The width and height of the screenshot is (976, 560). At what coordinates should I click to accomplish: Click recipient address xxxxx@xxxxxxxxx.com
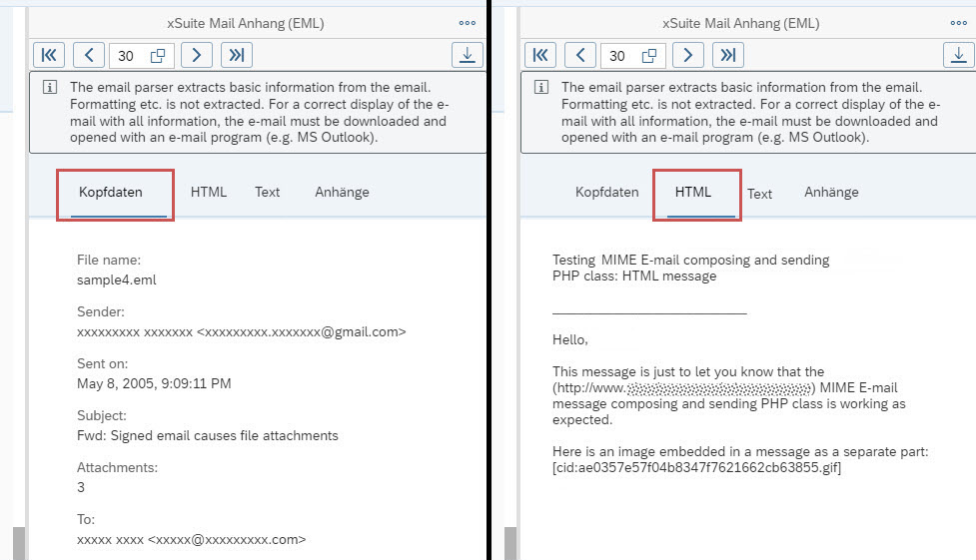(191, 539)
